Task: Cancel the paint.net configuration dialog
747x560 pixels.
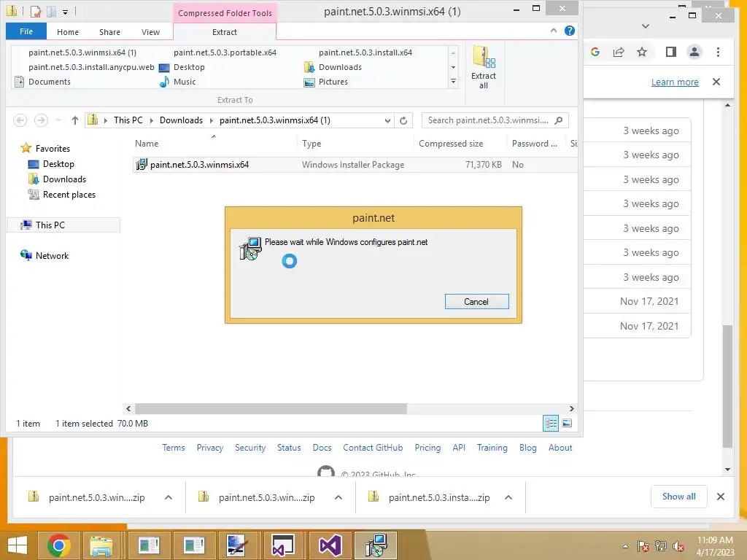Action: [476, 301]
